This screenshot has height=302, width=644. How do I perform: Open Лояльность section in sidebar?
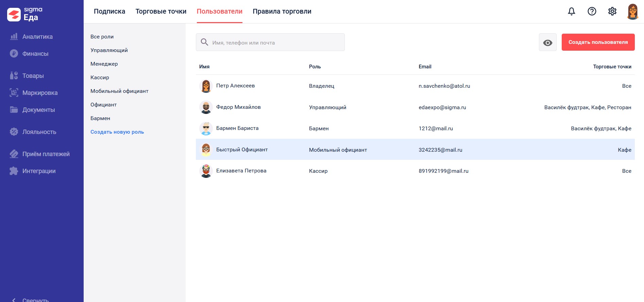coord(39,132)
